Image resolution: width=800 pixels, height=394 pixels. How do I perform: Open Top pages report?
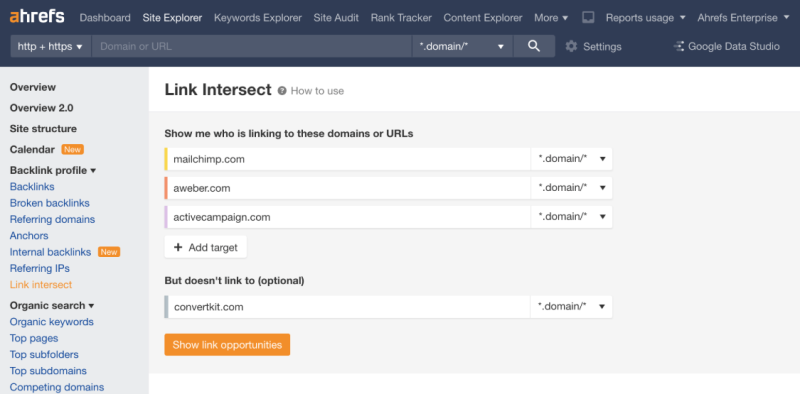[x=34, y=338]
